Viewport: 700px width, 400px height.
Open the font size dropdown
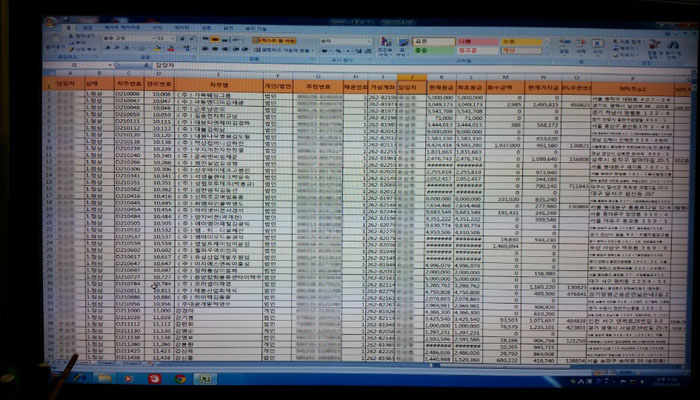[x=173, y=39]
